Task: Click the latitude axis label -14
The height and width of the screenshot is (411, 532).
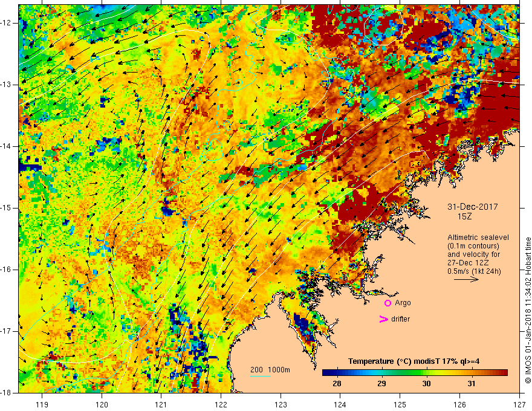Action: tap(6, 146)
